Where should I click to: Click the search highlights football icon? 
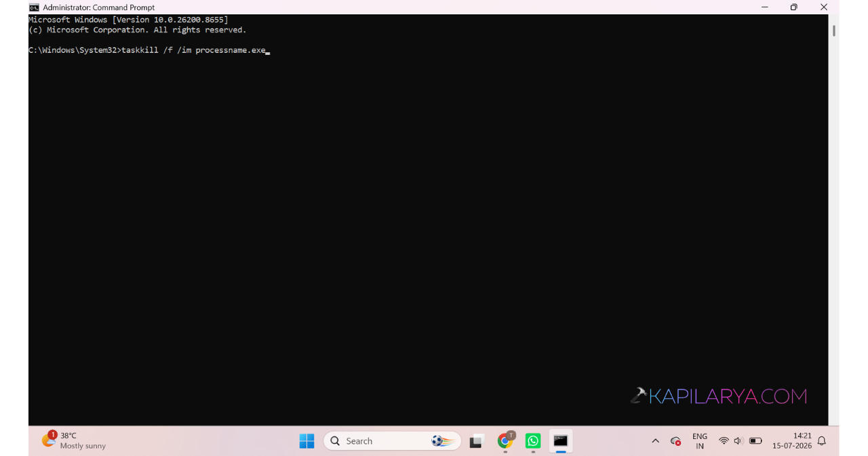click(442, 441)
